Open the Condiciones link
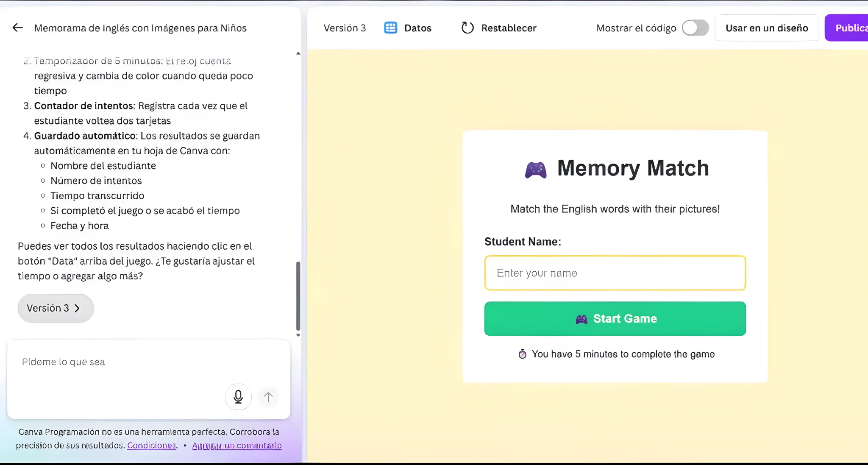Image resolution: width=868 pixels, height=465 pixels. click(151, 446)
